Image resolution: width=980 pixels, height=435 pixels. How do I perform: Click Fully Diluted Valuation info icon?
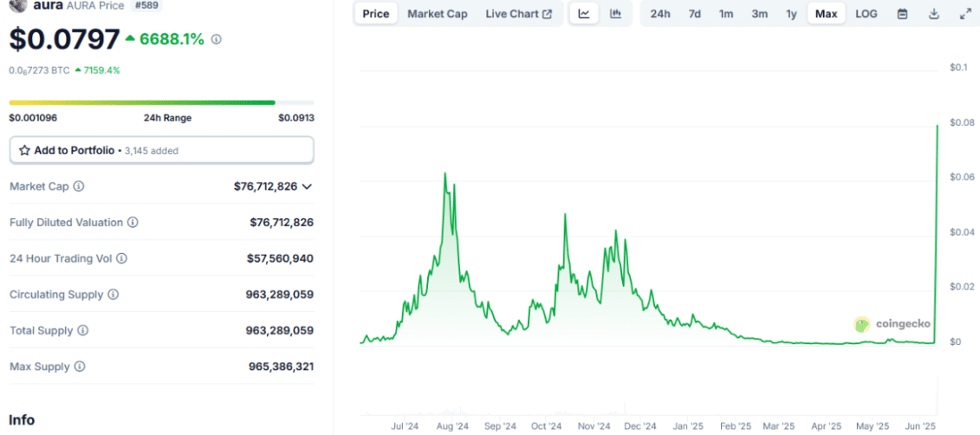coord(133,222)
